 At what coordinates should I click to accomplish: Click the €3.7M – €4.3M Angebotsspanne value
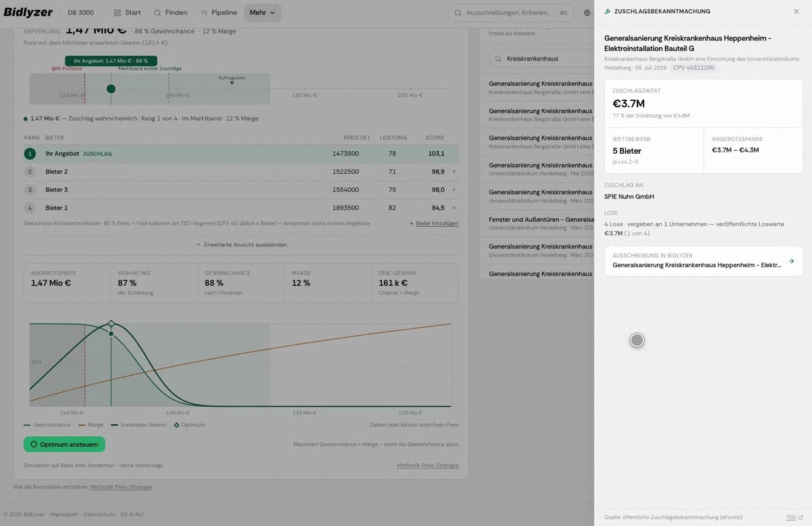tap(735, 150)
